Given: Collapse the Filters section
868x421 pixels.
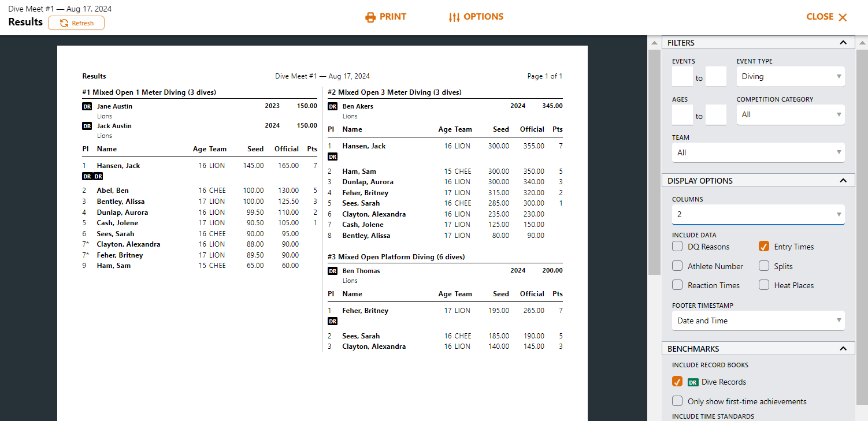Looking at the screenshot, I should click(x=843, y=43).
